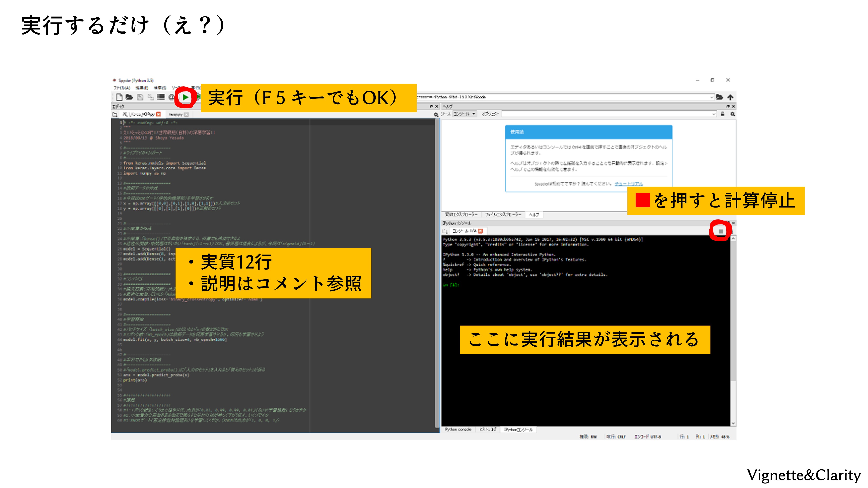Browse working directory with the folder icon
Image resolution: width=868 pixels, height=488 pixels.
coord(719,97)
